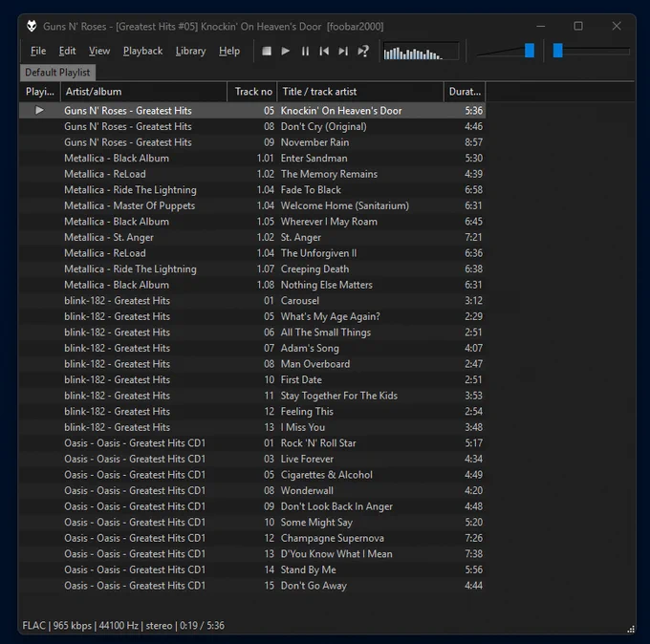Open the View menu
This screenshot has width=650, height=644.
click(99, 51)
